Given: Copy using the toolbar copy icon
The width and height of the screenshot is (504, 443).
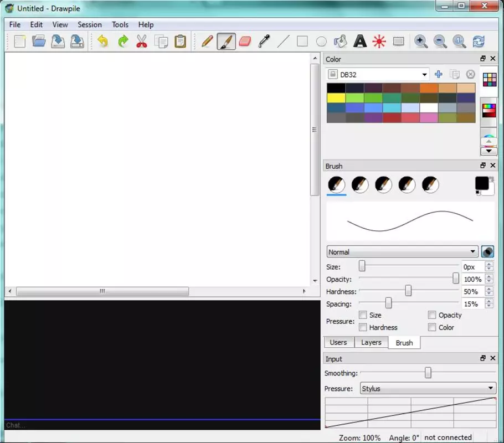Looking at the screenshot, I should pyautogui.click(x=161, y=42).
